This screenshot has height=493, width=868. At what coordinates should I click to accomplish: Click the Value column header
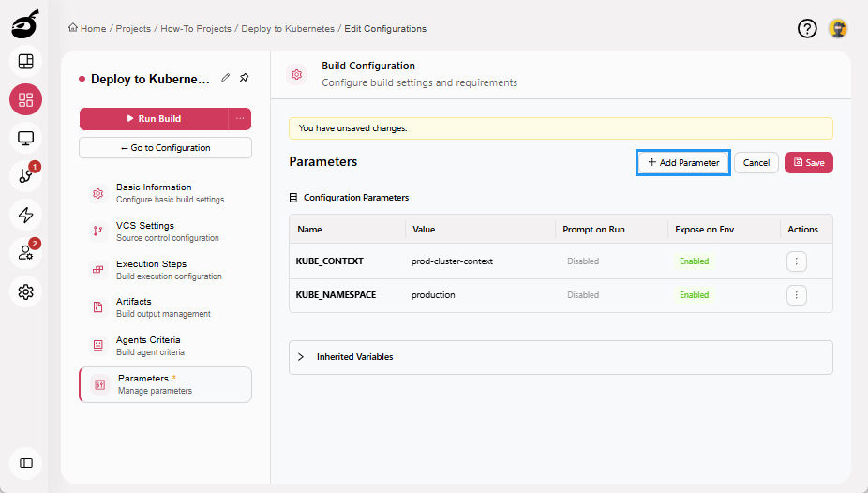[424, 229]
